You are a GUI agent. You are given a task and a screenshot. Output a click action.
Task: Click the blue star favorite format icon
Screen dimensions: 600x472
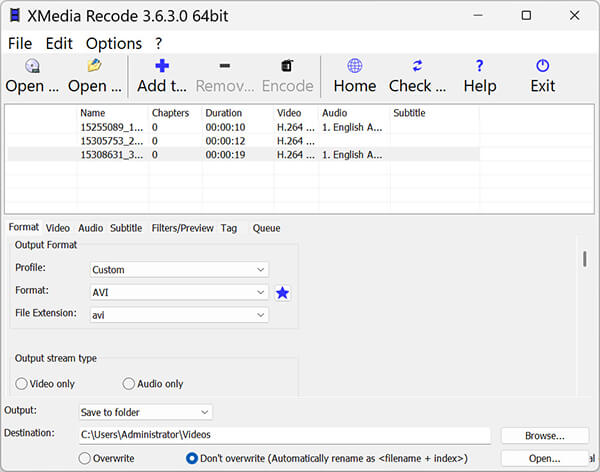coord(282,293)
